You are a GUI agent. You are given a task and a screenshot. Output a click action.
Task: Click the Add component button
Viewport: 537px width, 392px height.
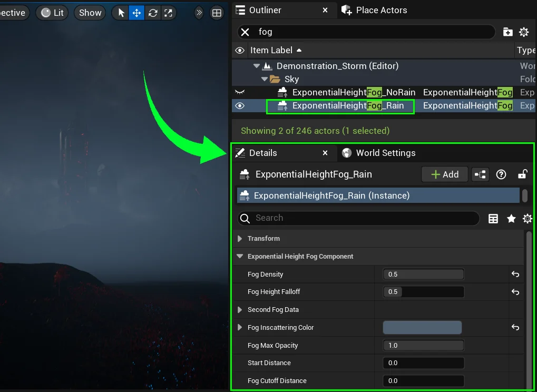444,174
